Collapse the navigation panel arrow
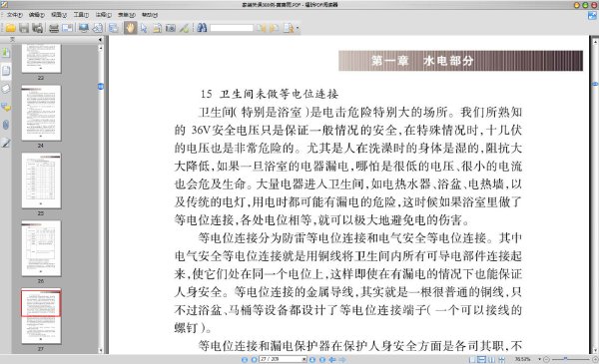The image size is (599, 364). pos(100,39)
